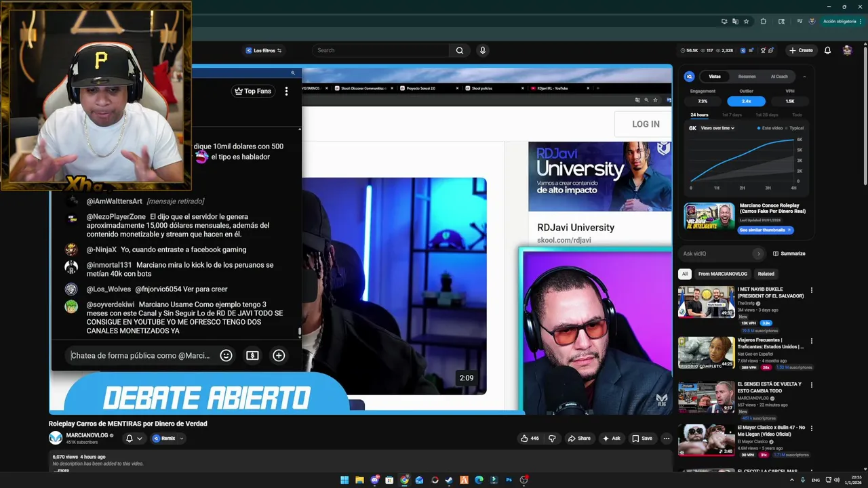
Task: Click the Super Chat dollar icon
Action: click(x=252, y=355)
